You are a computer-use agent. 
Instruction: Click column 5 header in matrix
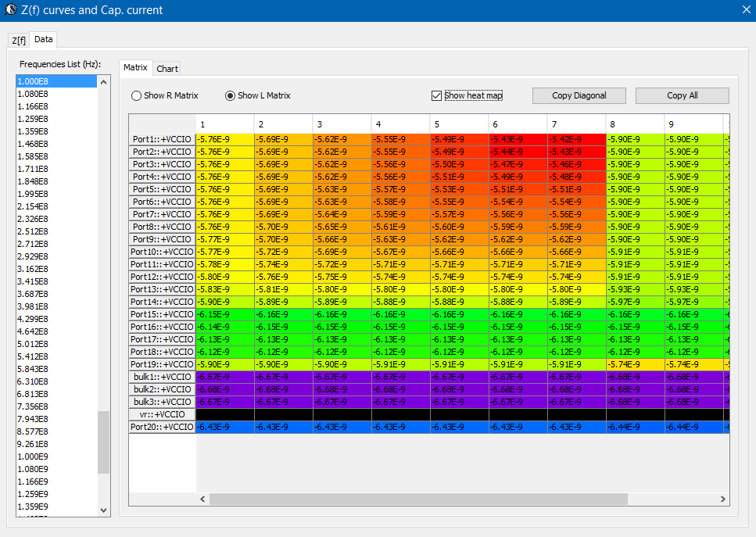click(459, 124)
